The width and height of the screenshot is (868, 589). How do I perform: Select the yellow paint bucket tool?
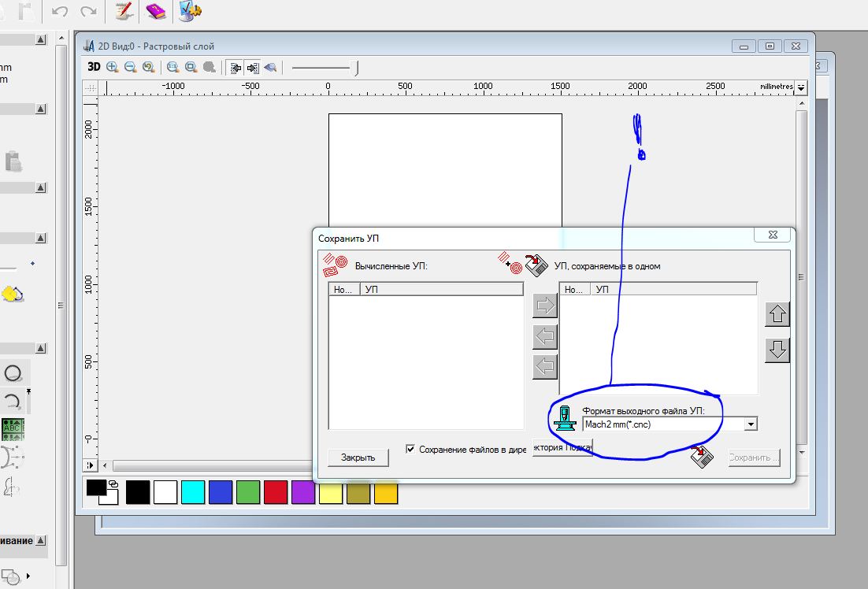point(12,294)
